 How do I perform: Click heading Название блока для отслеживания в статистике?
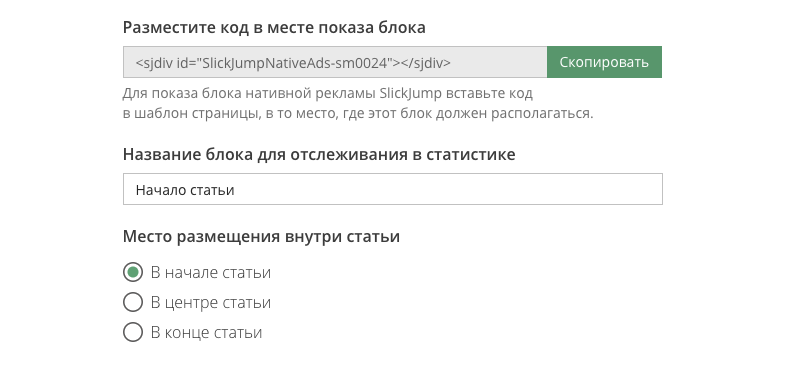(x=319, y=154)
